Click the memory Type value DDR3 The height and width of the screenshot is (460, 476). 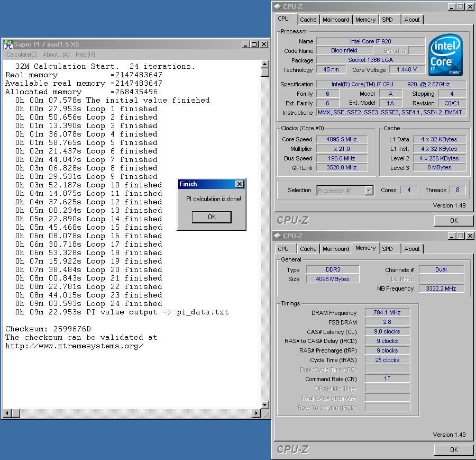coord(333,269)
